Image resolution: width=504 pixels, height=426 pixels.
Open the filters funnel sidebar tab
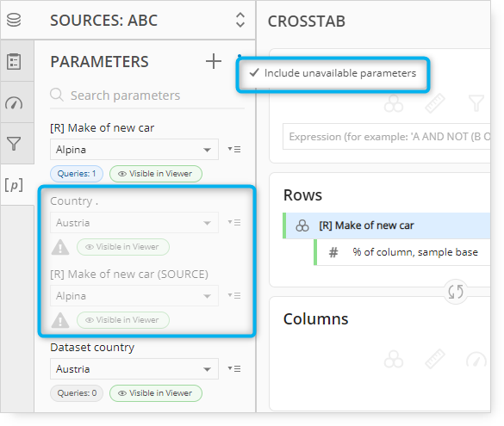point(14,144)
